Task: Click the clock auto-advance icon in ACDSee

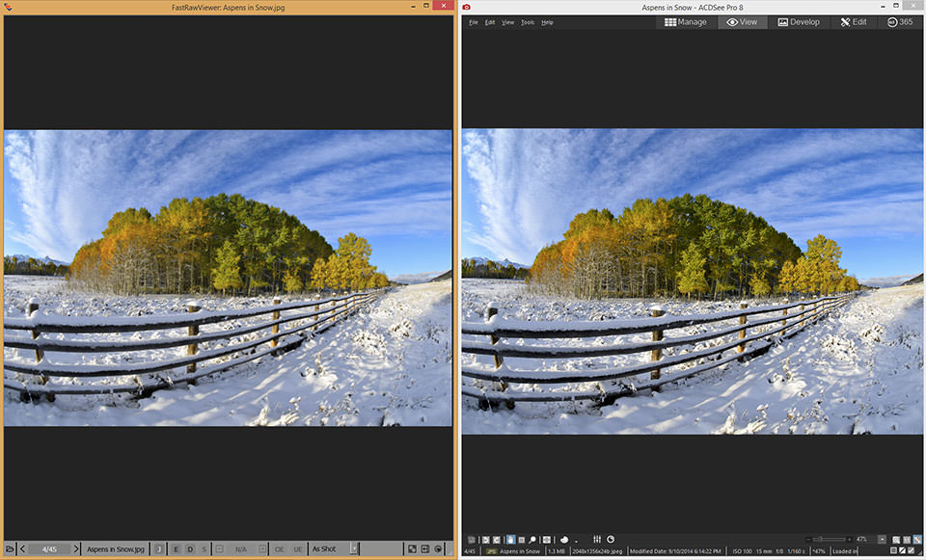Action: (611, 540)
